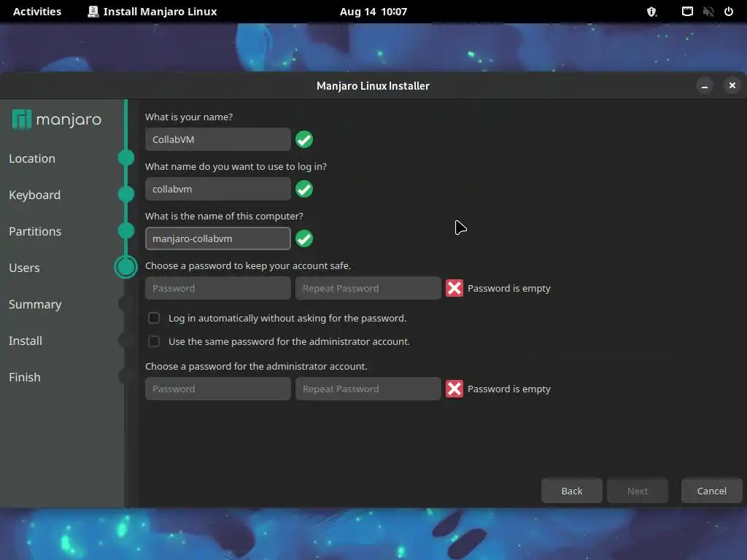Click 'Password is empty' message for administrator password
Screen dimensions: 747x560
[x=508, y=389]
